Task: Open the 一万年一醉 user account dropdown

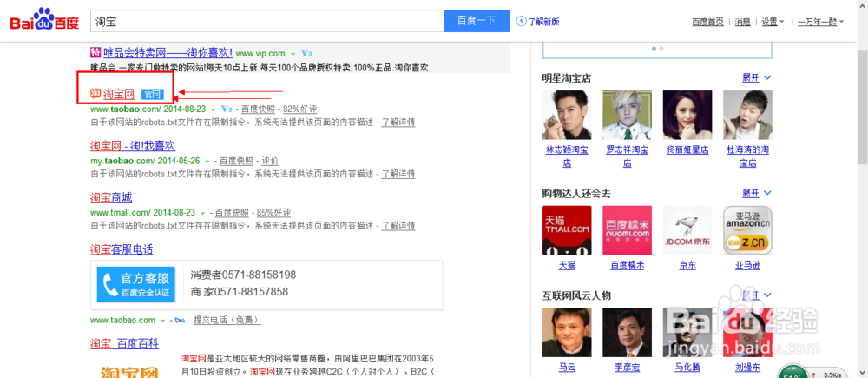Action: coord(820,22)
